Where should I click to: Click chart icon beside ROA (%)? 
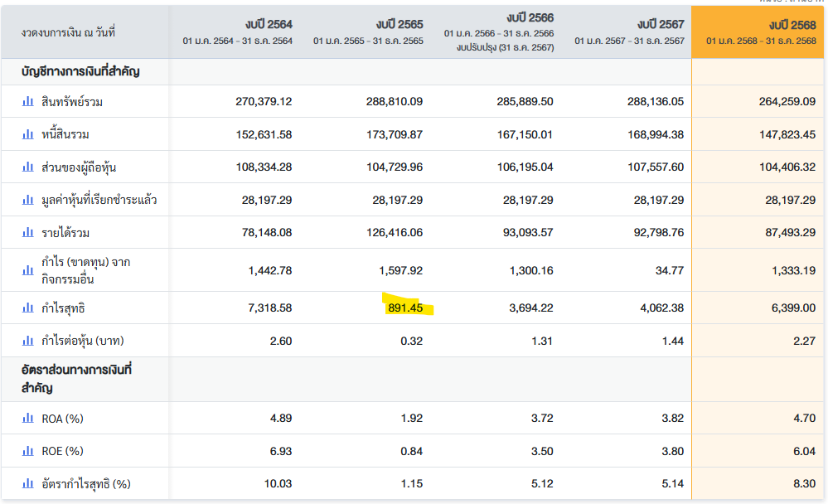28,419
